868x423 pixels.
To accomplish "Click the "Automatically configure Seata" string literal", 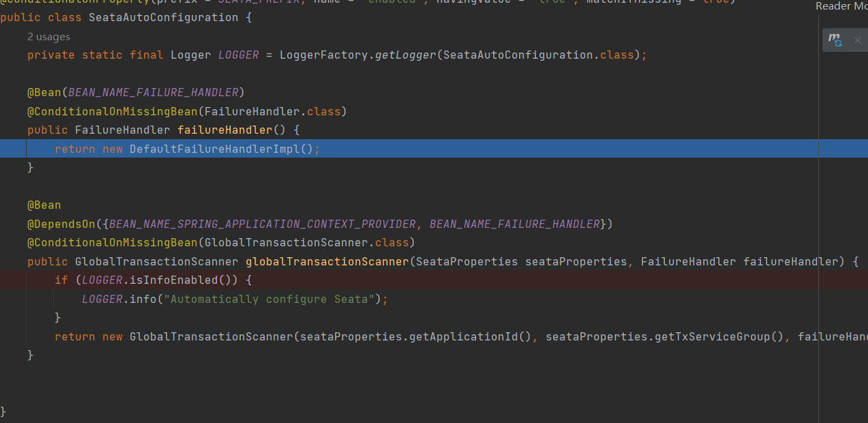I will pyautogui.click(x=269, y=300).
